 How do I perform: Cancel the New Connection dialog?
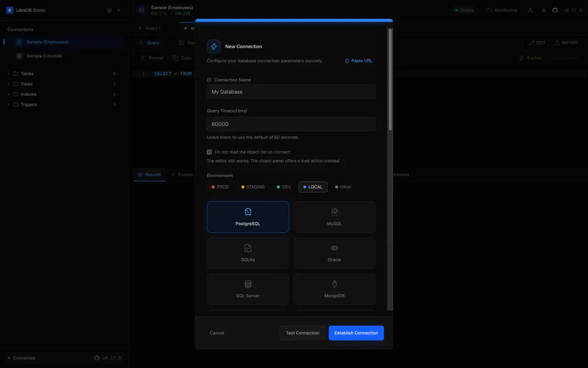pyautogui.click(x=217, y=333)
